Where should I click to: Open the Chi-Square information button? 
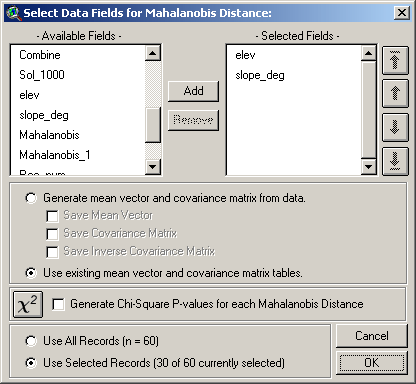[x=28, y=304]
